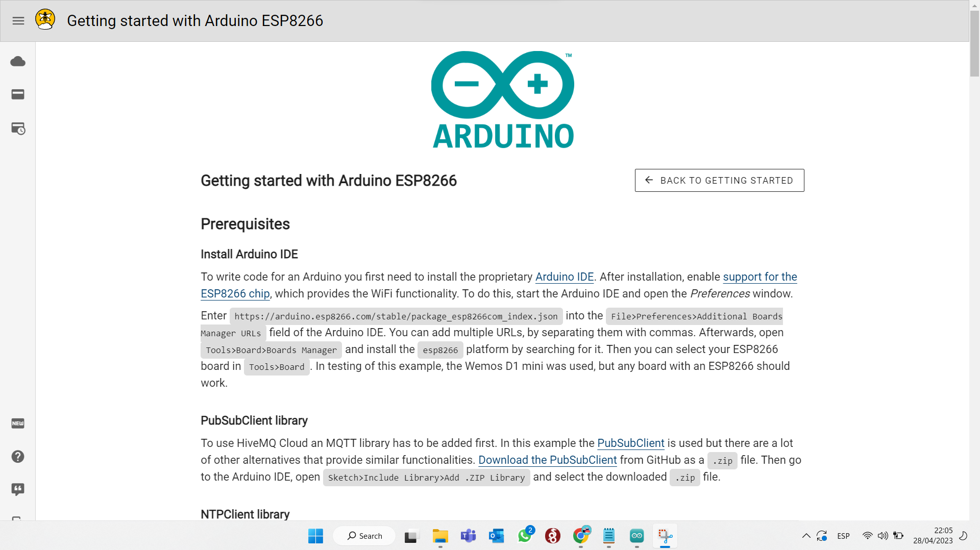Open File Explorer from the taskbar

coord(440,536)
